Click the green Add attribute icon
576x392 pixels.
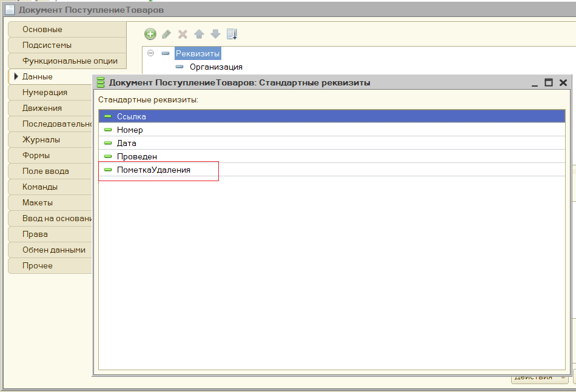coord(150,35)
